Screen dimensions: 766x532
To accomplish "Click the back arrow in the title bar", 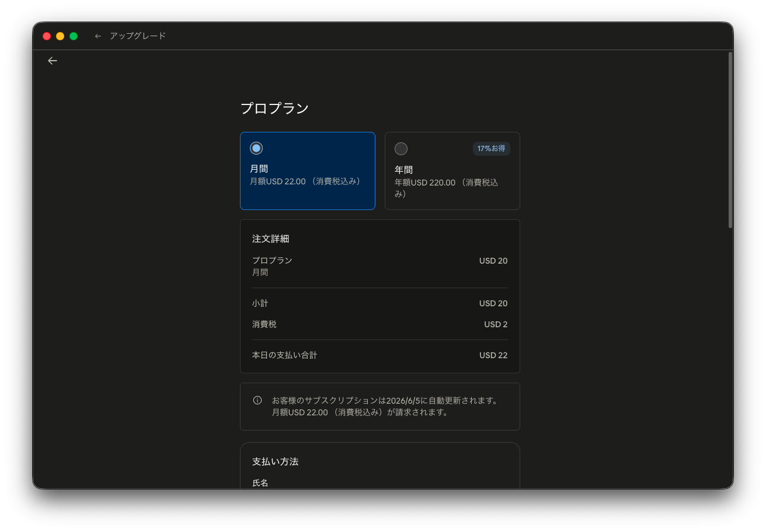I will coord(98,36).
